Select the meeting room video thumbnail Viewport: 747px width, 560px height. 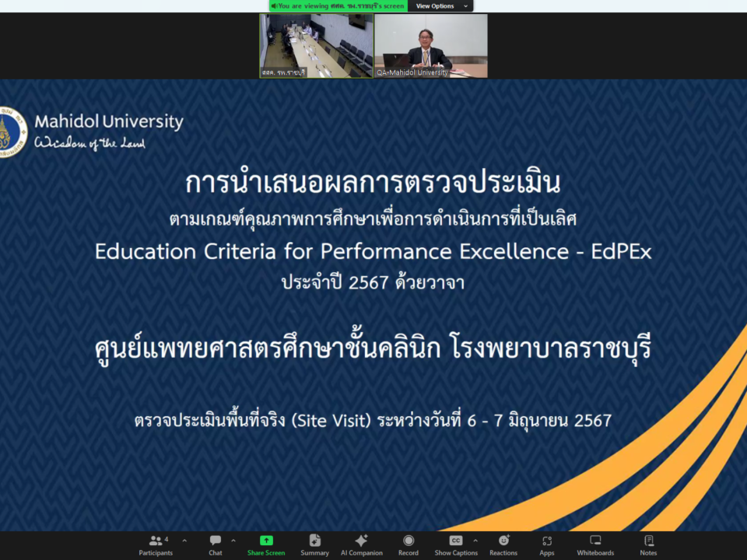point(316,45)
